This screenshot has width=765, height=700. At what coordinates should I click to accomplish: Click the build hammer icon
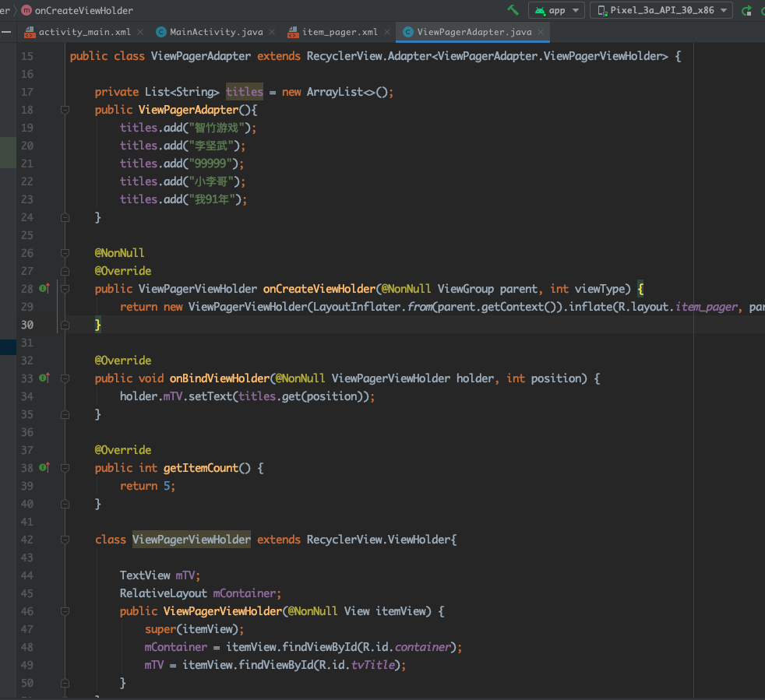513,10
